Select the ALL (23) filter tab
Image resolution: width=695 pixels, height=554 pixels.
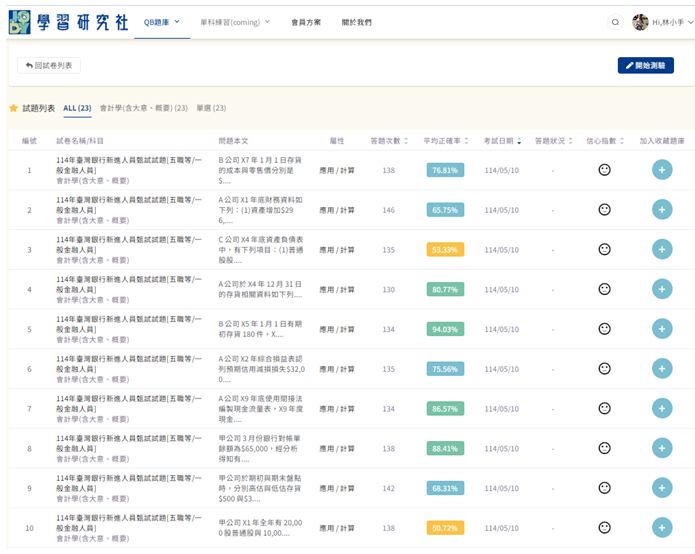(x=77, y=107)
